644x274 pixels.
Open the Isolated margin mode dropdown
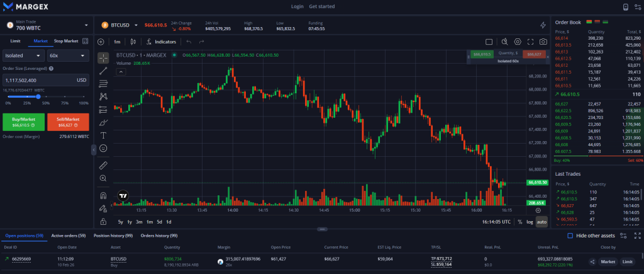[x=23, y=55]
